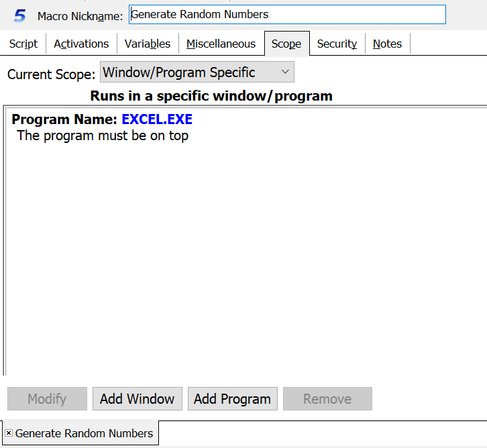Image resolution: width=487 pixels, height=448 pixels.
Task: Switch to the Script tab
Action: [23, 44]
